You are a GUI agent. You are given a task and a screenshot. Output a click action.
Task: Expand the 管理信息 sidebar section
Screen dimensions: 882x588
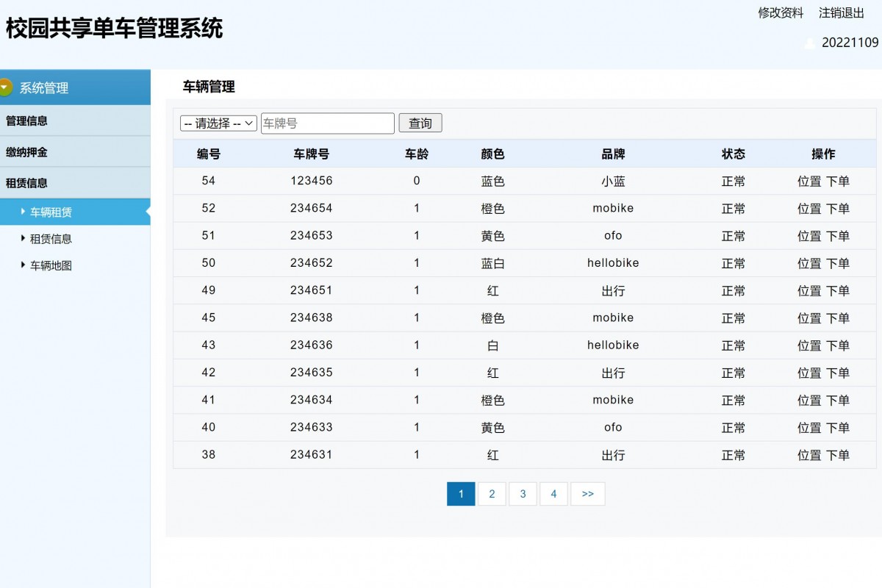pyautogui.click(x=27, y=121)
